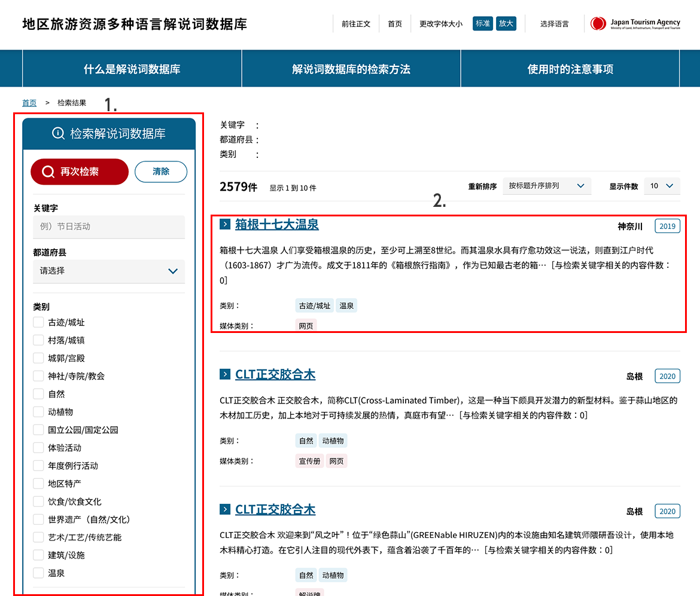Click 网页 tag next to 宣传册
Image resolution: width=700 pixels, height=596 pixels.
pyautogui.click(x=337, y=461)
